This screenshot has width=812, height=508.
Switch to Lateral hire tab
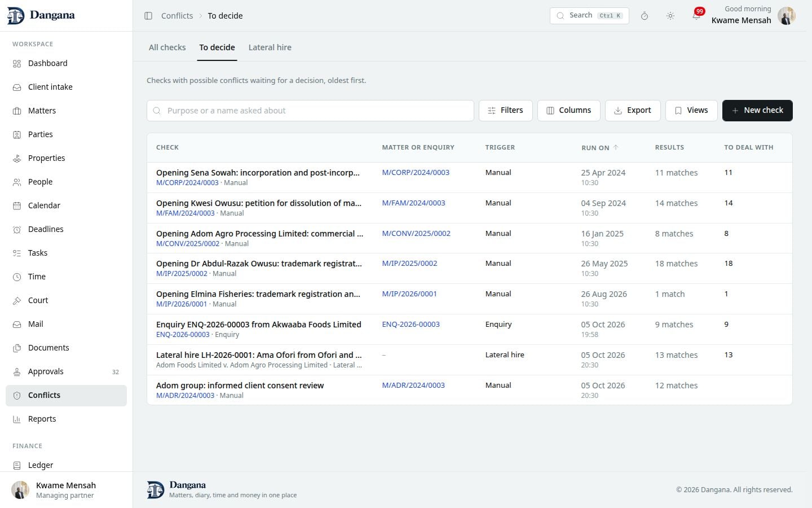[270, 47]
